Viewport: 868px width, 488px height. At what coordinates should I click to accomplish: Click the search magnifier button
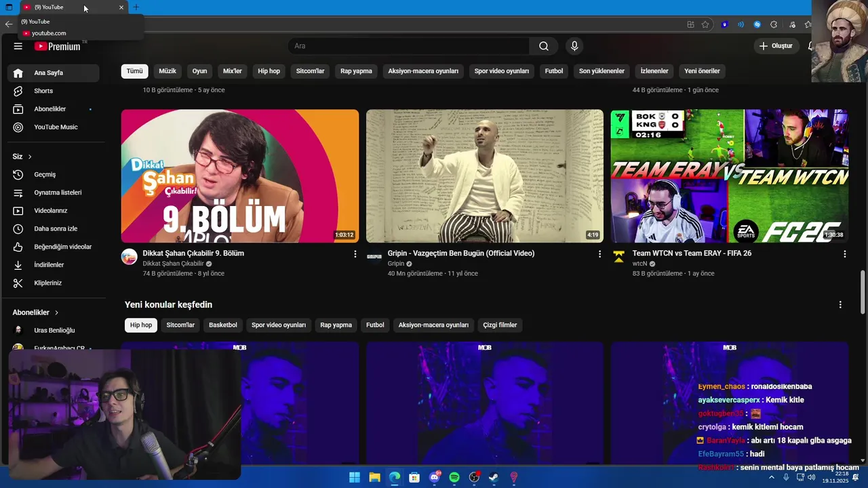[544, 46]
